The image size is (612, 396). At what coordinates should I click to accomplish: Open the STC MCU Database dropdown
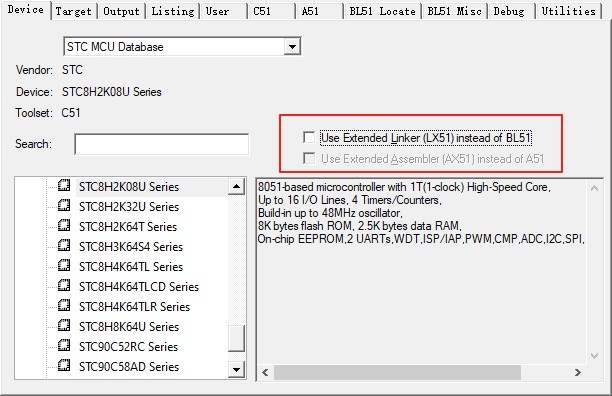point(292,47)
